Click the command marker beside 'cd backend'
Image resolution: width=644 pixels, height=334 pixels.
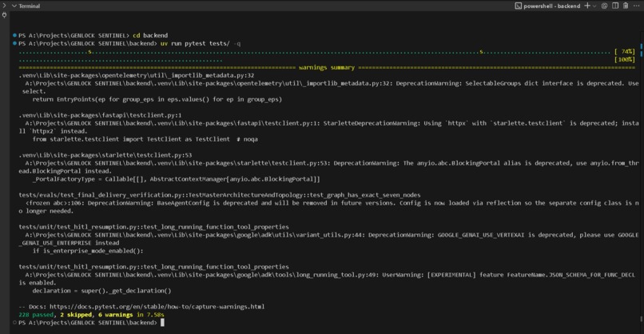tap(15, 35)
